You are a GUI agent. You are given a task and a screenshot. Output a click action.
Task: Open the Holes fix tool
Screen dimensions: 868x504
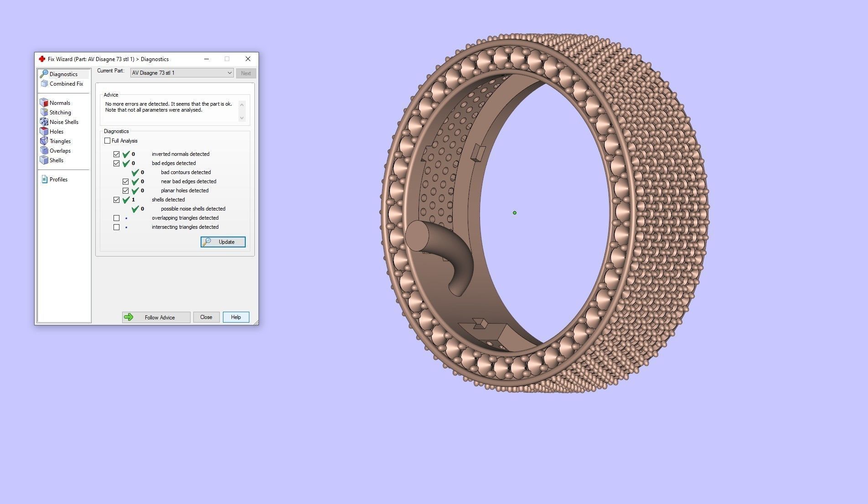click(x=52, y=132)
